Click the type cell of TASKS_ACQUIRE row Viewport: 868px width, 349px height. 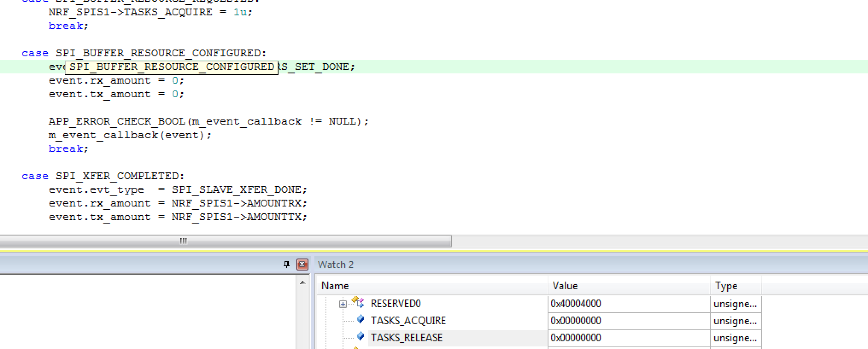736,321
